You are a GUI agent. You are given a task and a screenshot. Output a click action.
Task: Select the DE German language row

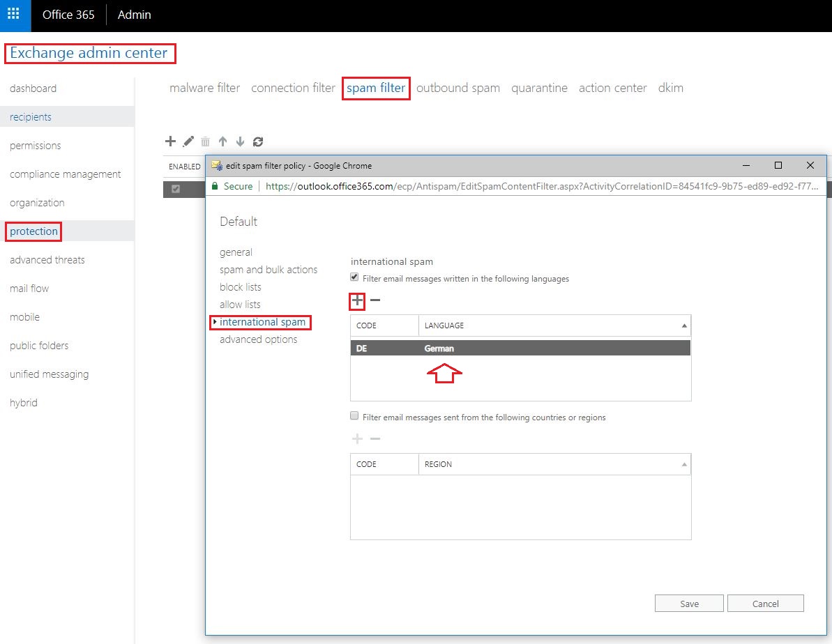pyautogui.click(x=520, y=348)
